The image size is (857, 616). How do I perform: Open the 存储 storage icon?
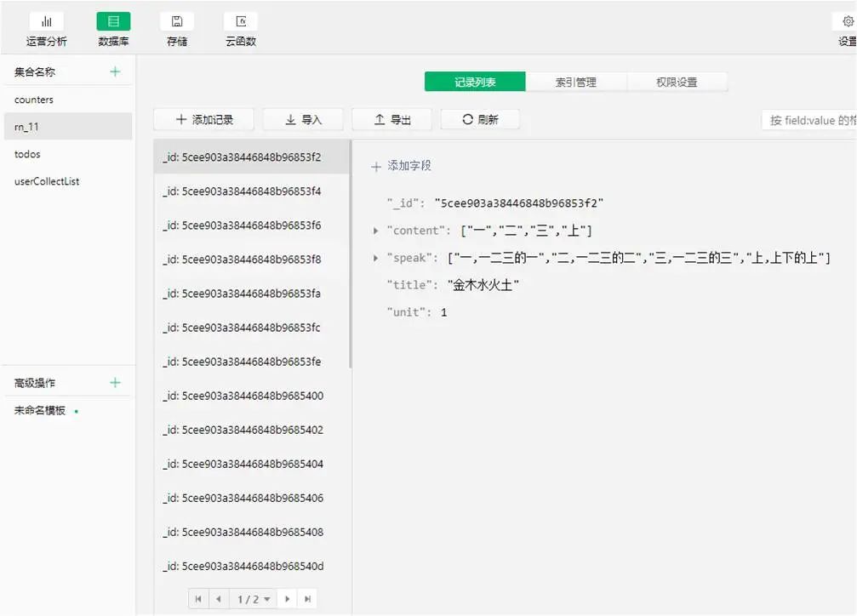click(177, 22)
